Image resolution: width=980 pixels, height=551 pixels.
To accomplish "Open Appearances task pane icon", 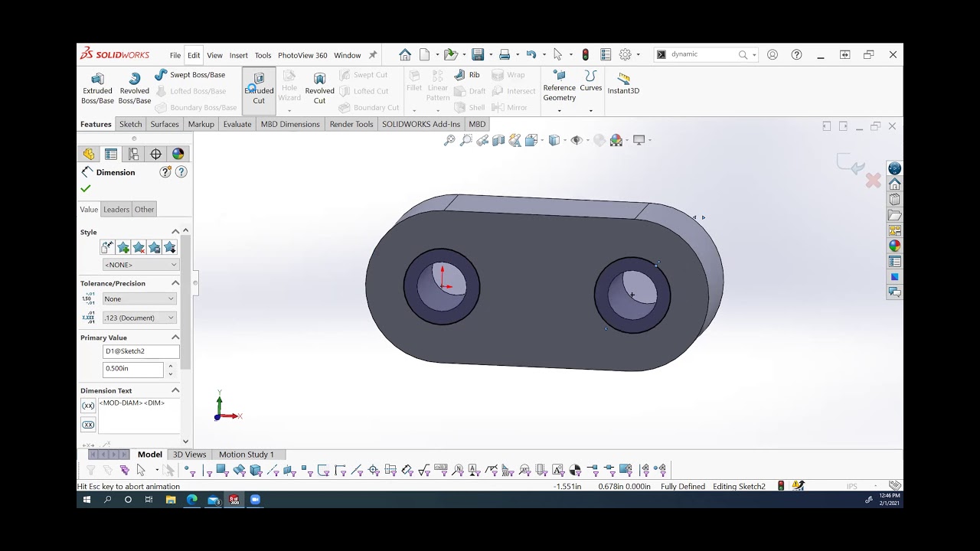I will (x=894, y=246).
